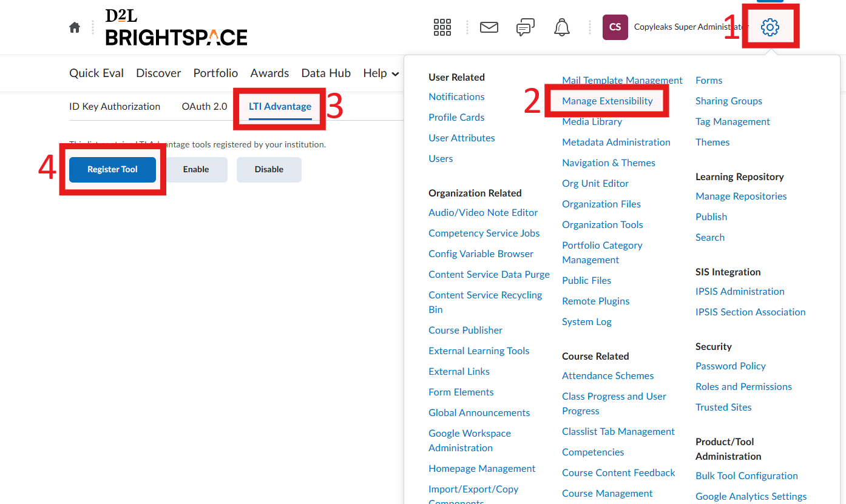Open Form Elements link
The height and width of the screenshot is (504, 846).
tap(461, 392)
